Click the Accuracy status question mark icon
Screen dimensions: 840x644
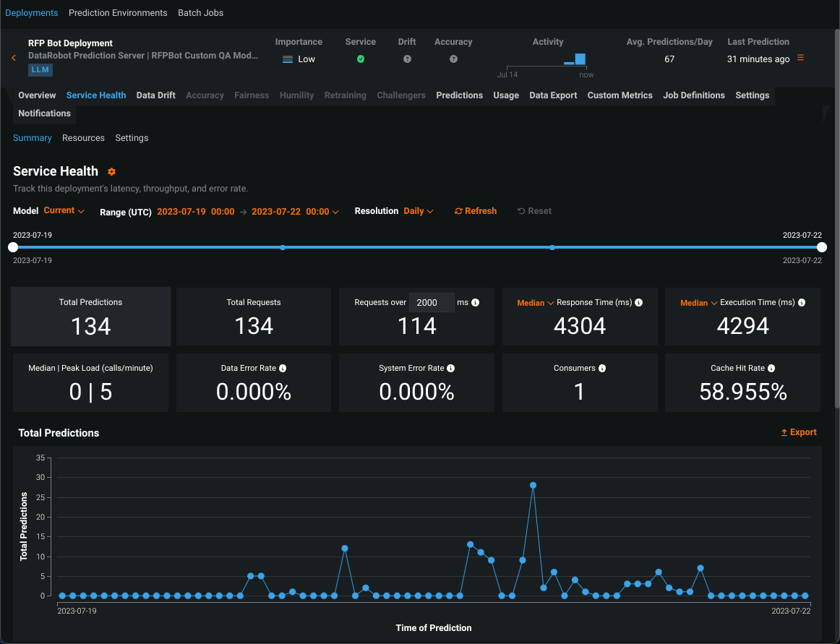(453, 59)
